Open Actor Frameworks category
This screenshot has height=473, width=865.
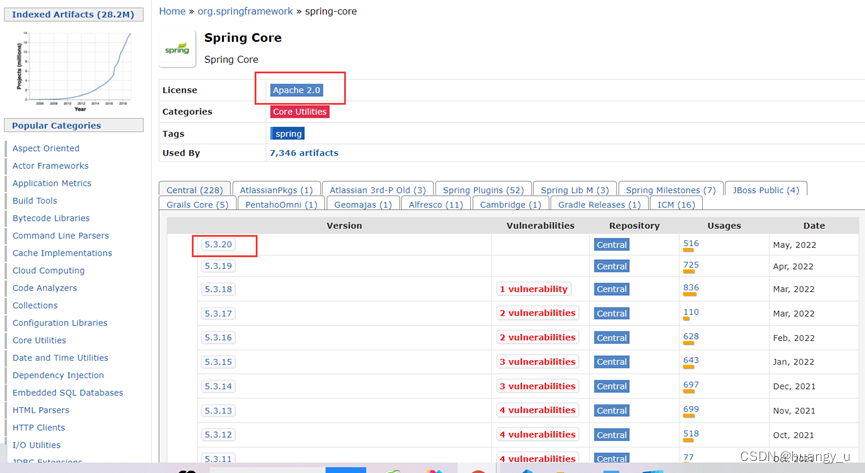point(50,166)
